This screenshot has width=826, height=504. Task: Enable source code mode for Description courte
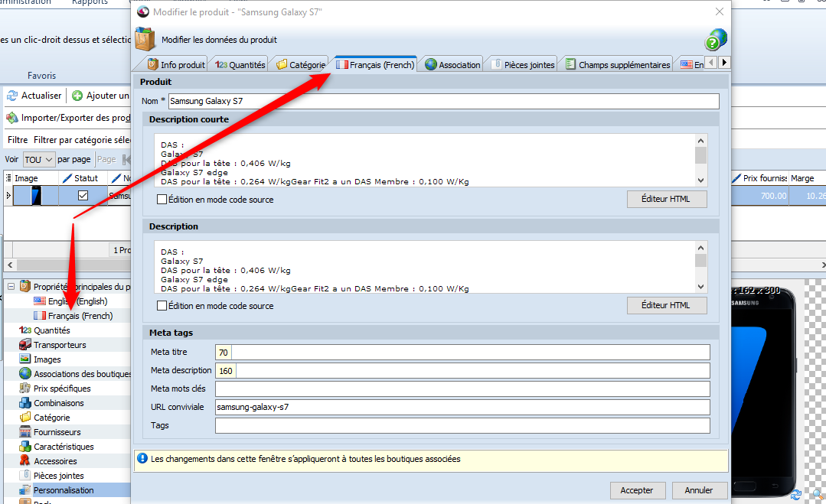point(162,200)
